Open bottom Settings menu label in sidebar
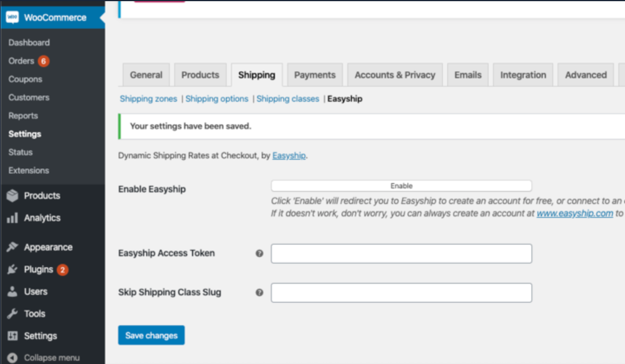Screen dimensions: 625x364 (40, 336)
